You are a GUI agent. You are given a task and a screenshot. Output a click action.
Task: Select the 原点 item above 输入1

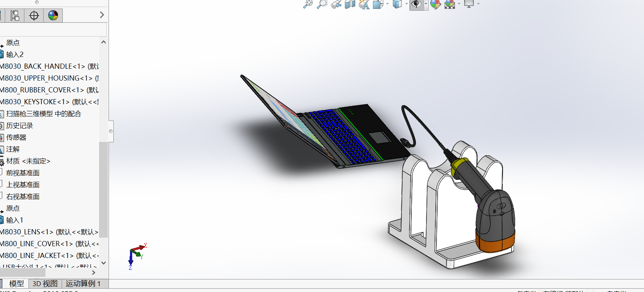pos(13,208)
